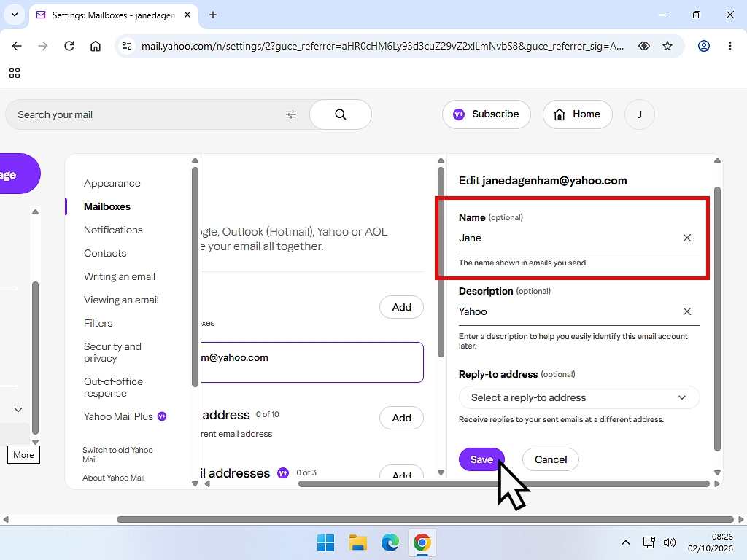Select the m@yahoo.com mailbox entry
The image size is (747, 560).
click(x=312, y=362)
